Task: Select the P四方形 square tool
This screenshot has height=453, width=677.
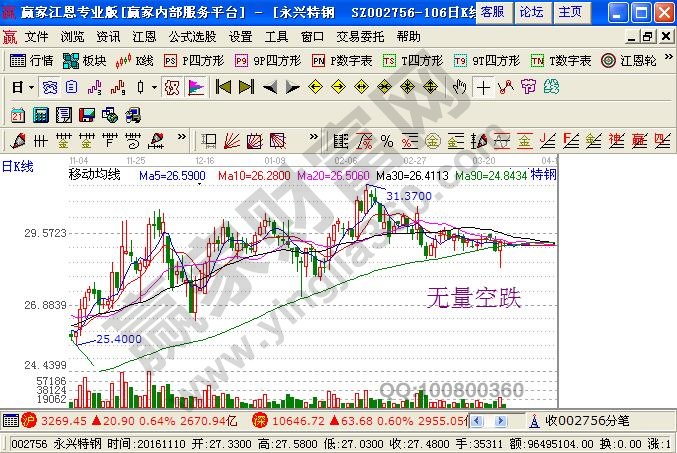Action: click(199, 60)
